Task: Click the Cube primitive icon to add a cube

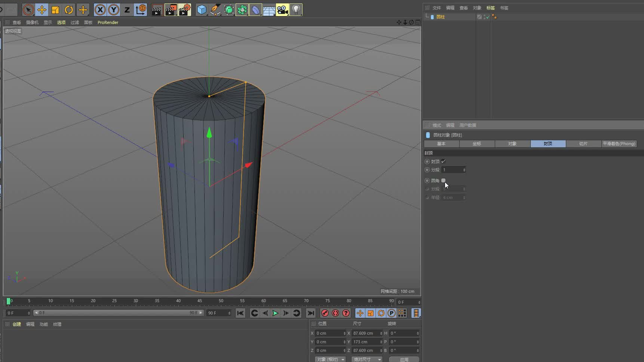Action: (x=202, y=10)
